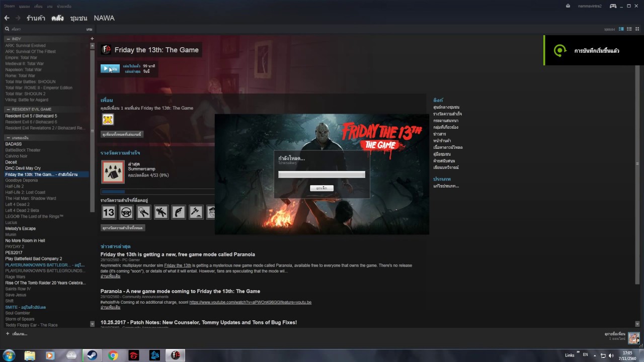644x362 pixels.
Task: Open the Help menu (ช่วยเหลือ) in menu bar
Action: [x=64, y=6]
